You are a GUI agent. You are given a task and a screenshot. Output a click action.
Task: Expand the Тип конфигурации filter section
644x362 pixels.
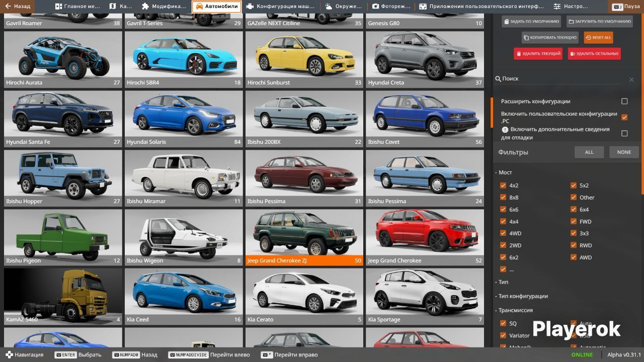point(522,296)
